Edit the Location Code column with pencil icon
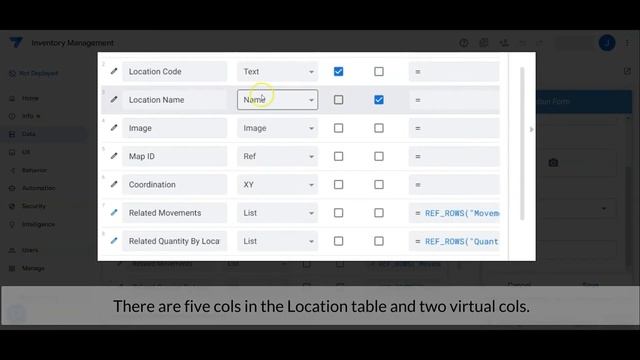Viewport: 640px width, 360px height. (x=114, y=71)
